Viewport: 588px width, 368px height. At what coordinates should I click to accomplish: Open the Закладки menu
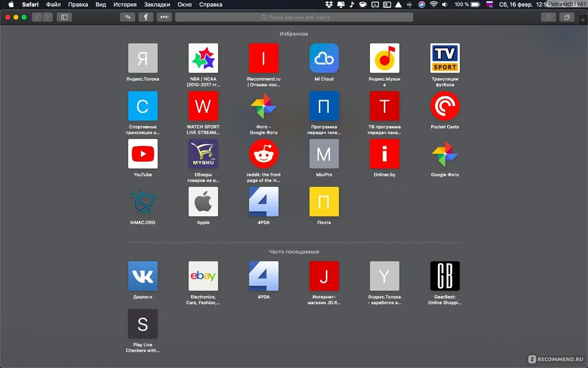pos(157,4)
